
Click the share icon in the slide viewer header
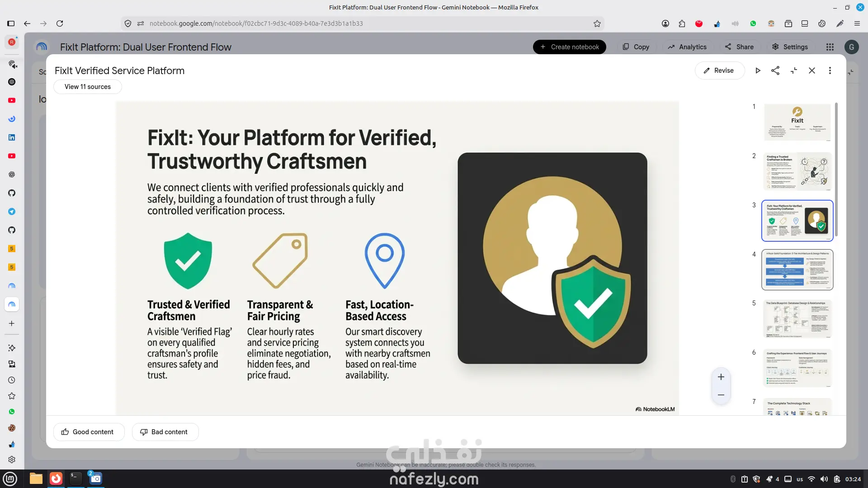(775, 70)
